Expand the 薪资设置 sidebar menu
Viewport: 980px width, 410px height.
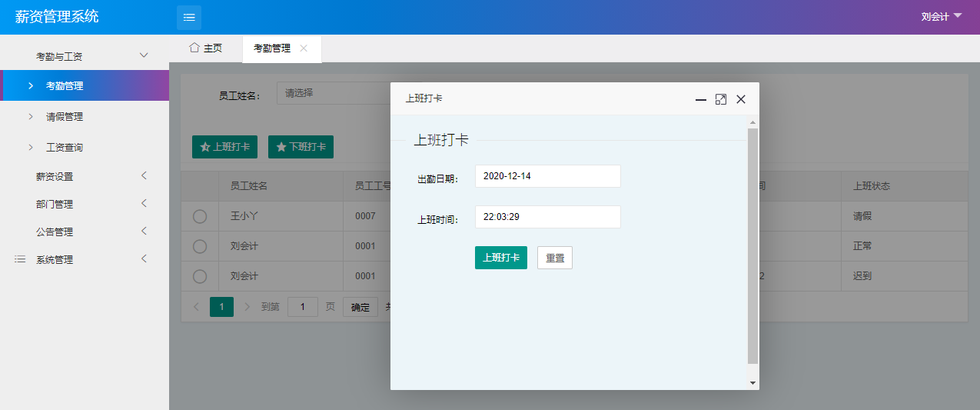point(143,176)
